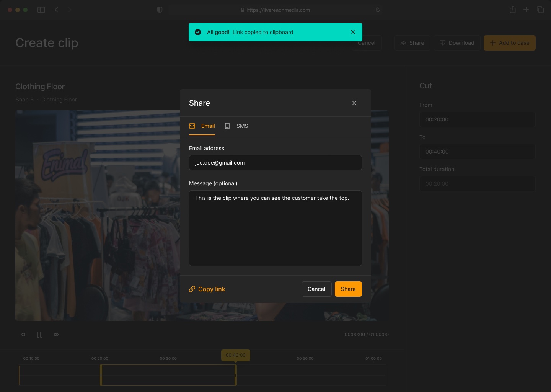
Task: Click the Email address input field
Action: pos(275,163)
